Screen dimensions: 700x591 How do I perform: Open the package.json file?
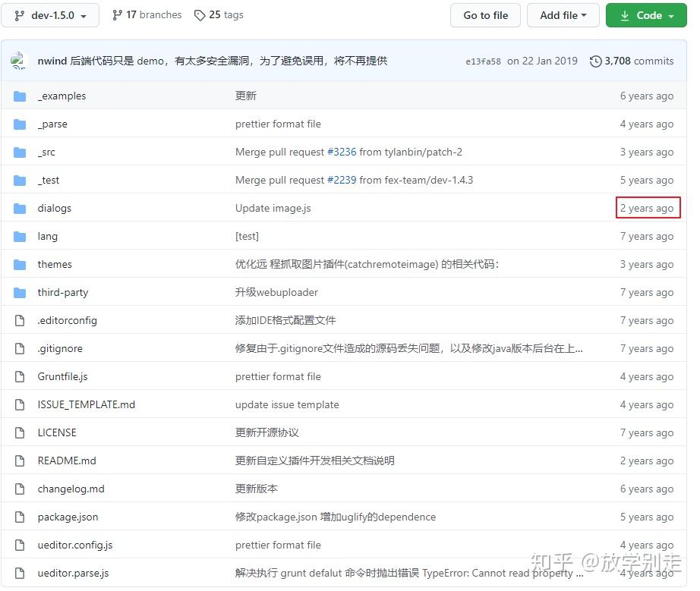pyautogui.click(x=68, y=517)
